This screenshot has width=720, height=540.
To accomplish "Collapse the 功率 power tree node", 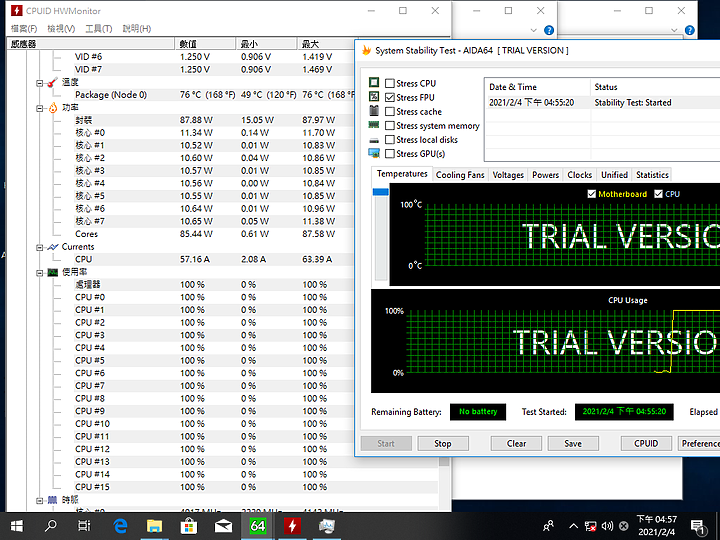I will pyautogui.click(x=39, y=108).
